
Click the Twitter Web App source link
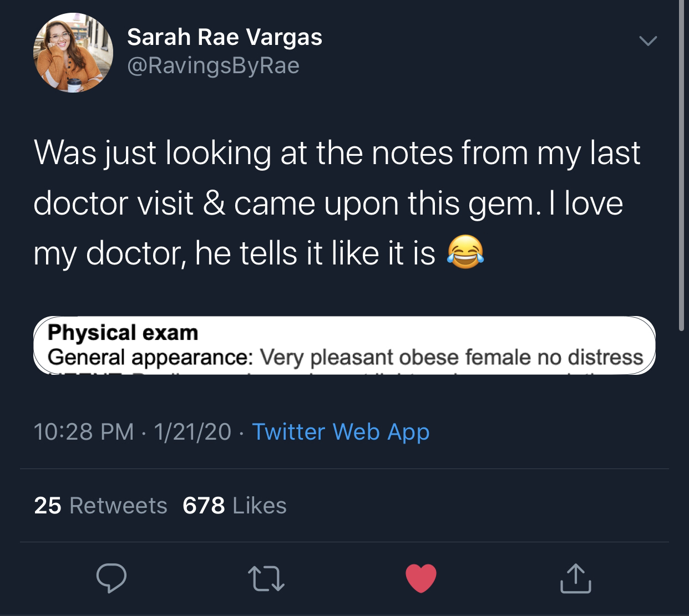point(341,431)
